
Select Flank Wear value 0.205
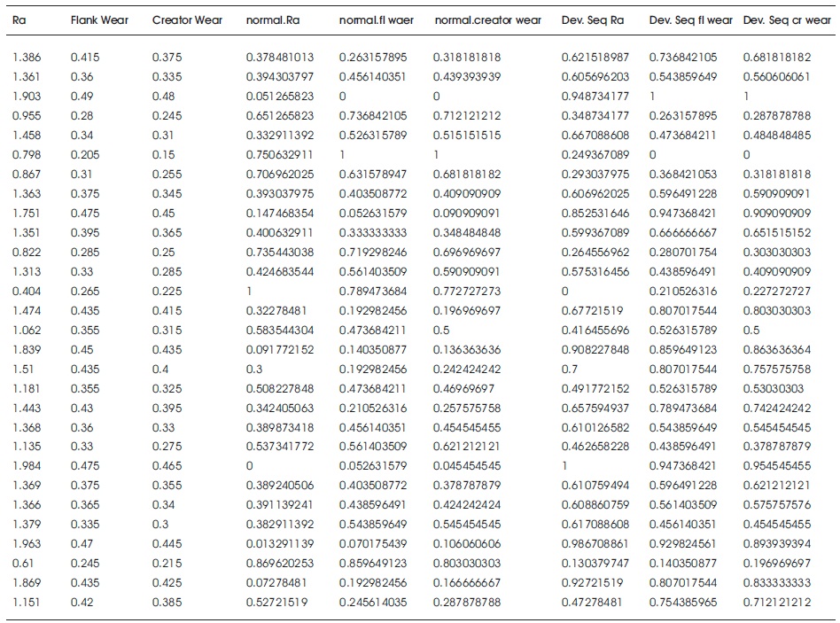(x=85, y=155)
